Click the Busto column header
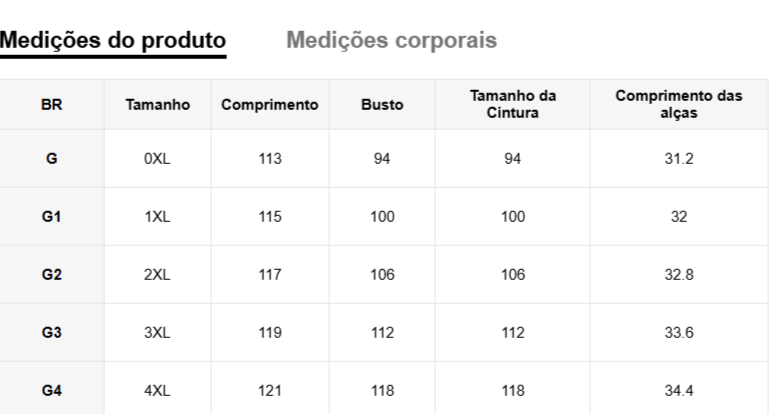 (x=382, y=104)
